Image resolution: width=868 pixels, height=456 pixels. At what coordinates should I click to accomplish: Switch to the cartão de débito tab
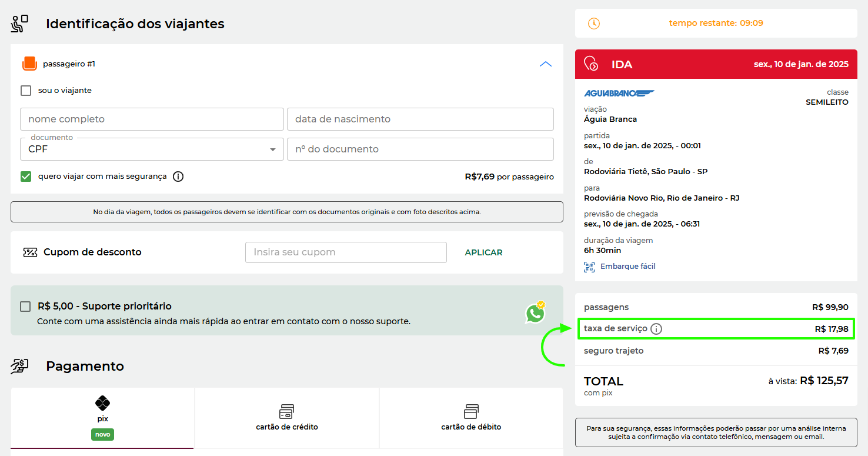(470, 418)
